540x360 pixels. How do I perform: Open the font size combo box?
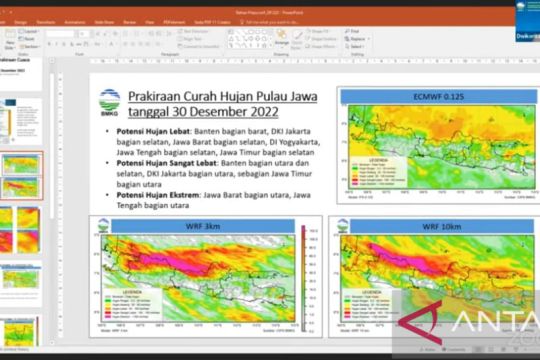[x=84, y=34]
